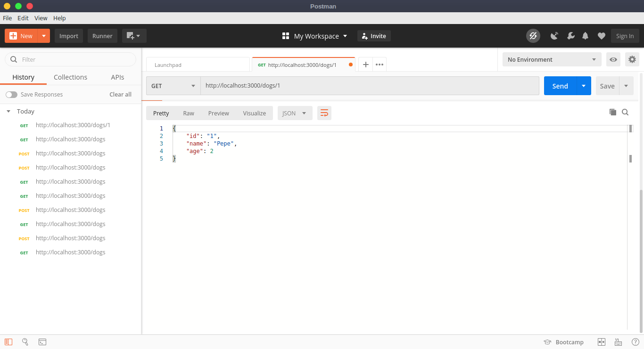Search within the response body
Viewport: 644px width, 349px height.
point(625,112)
